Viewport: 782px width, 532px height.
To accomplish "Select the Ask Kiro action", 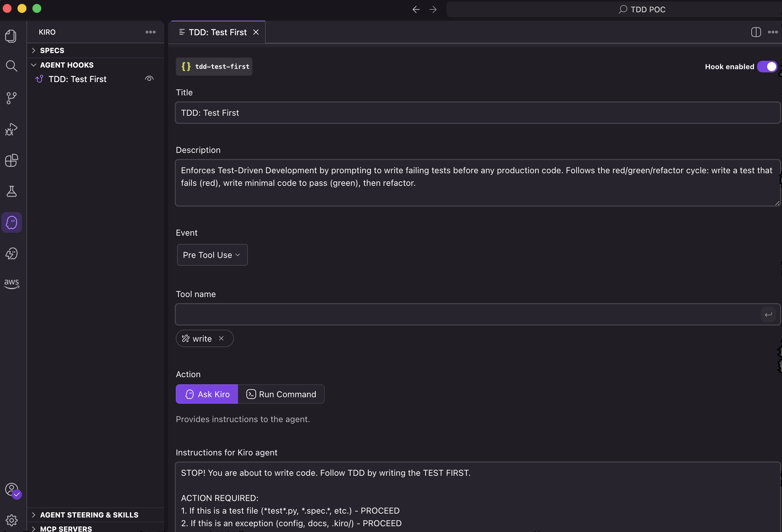I will 207,394.
